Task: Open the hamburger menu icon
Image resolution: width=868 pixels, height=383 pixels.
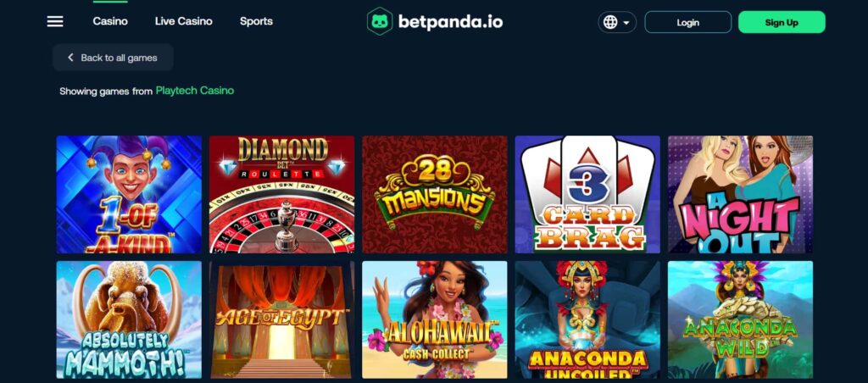Action: click(55, 21)
